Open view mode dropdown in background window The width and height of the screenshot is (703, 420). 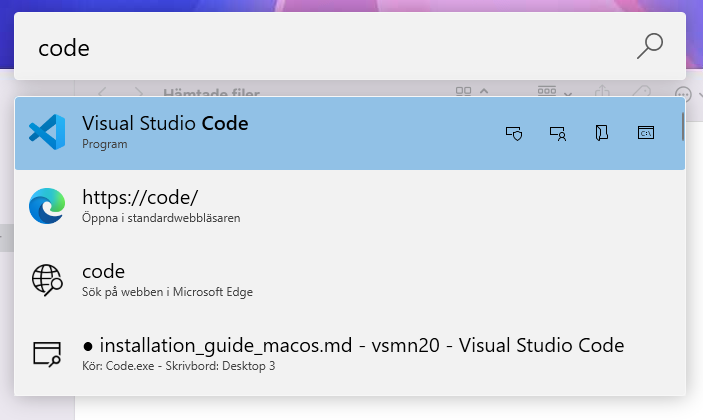pos(472,91)
